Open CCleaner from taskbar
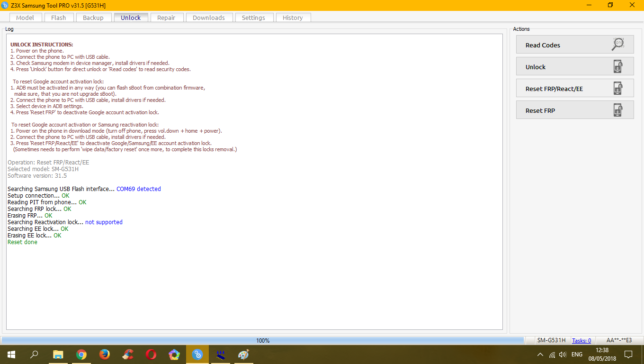The height and width of the screenshot is (364, 644). tap(128, 354)
